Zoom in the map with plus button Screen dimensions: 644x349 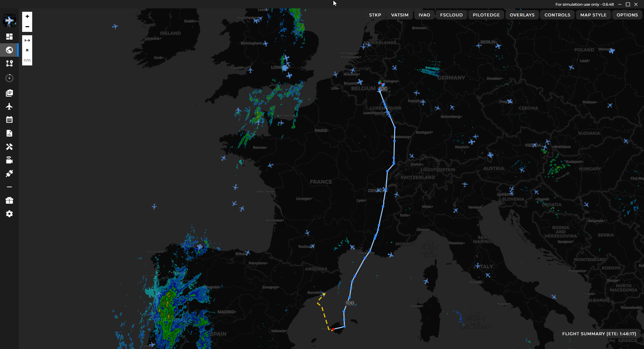(x=27, y=16)
